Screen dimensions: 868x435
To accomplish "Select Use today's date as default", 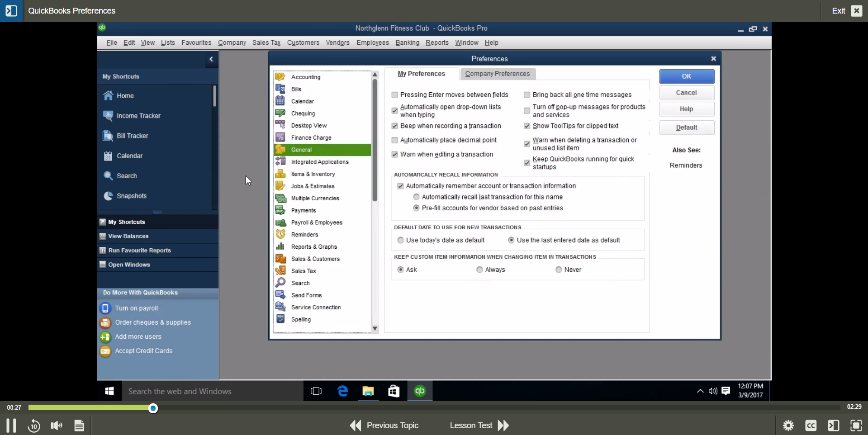I will [400, 240].
